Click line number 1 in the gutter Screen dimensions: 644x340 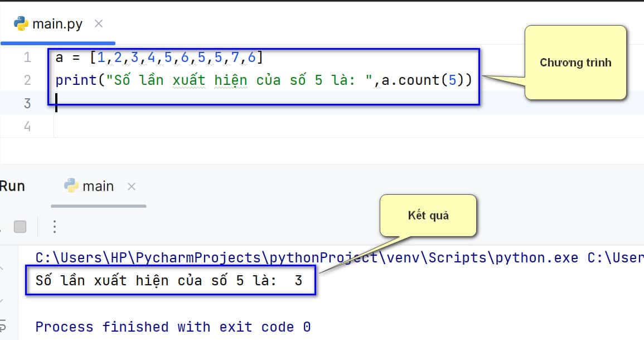27,57
